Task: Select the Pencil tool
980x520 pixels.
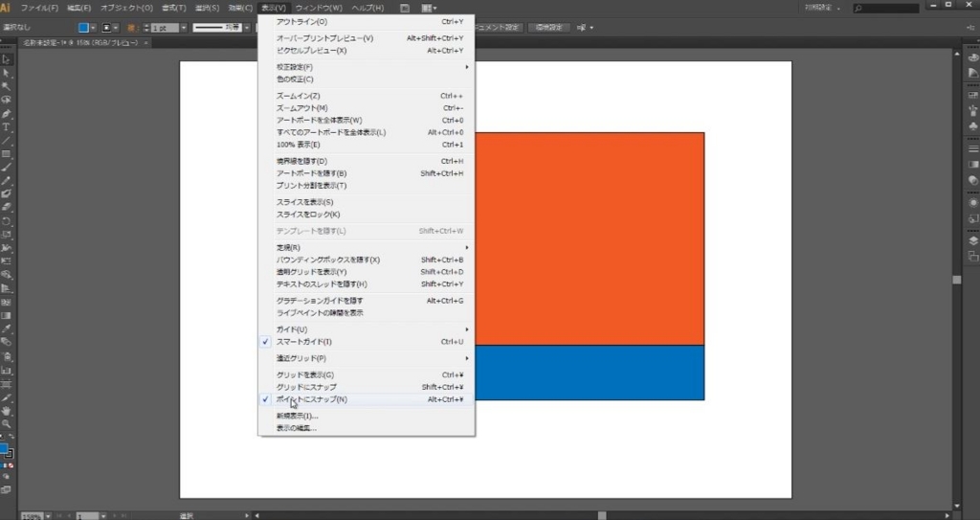Action: coord(7,181)
